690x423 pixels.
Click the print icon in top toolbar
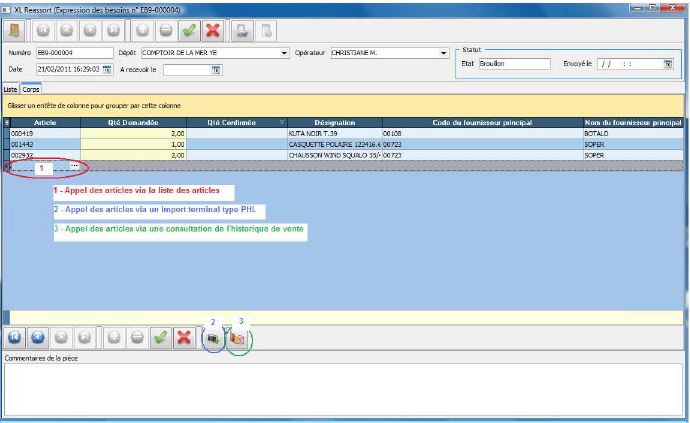242,30
